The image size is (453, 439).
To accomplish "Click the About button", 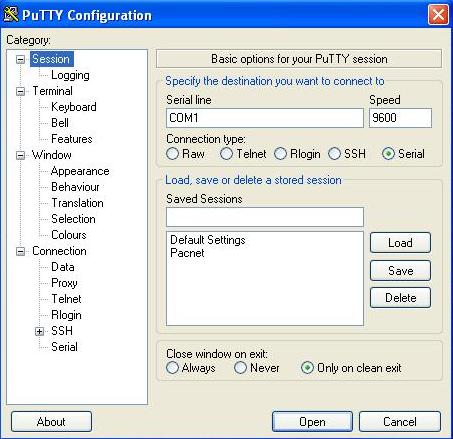I will click(51, 422).
